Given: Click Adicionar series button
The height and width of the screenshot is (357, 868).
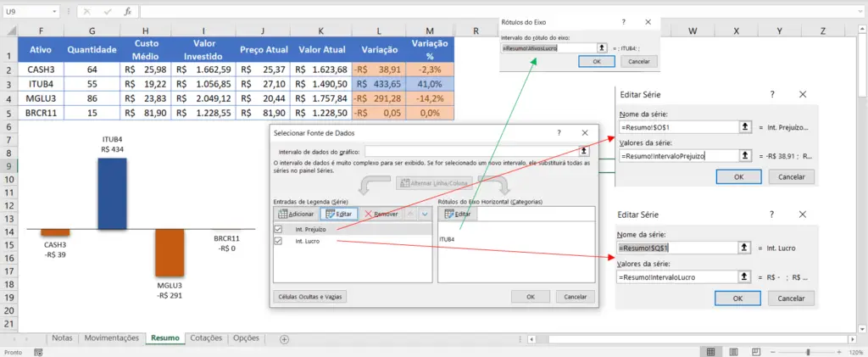Looking at the screenshot, I should tap(296, 214).
